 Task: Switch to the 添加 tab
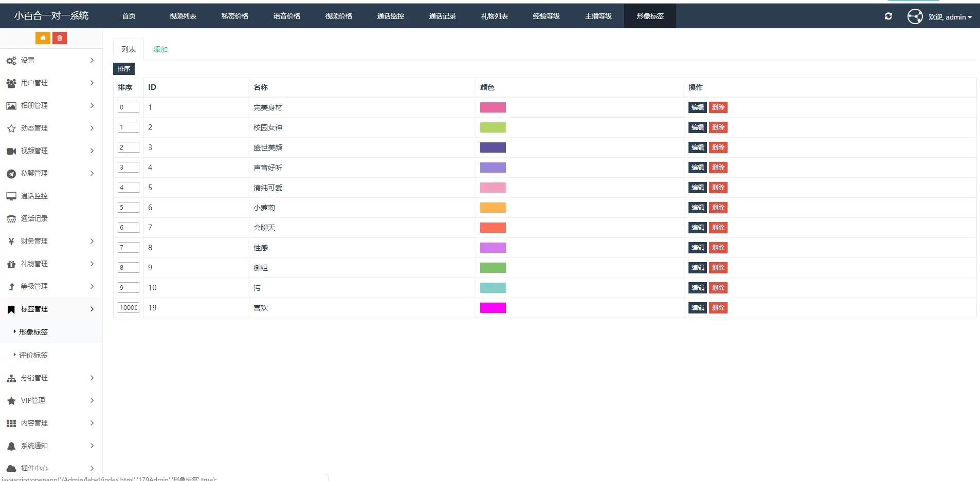point(160,49)
